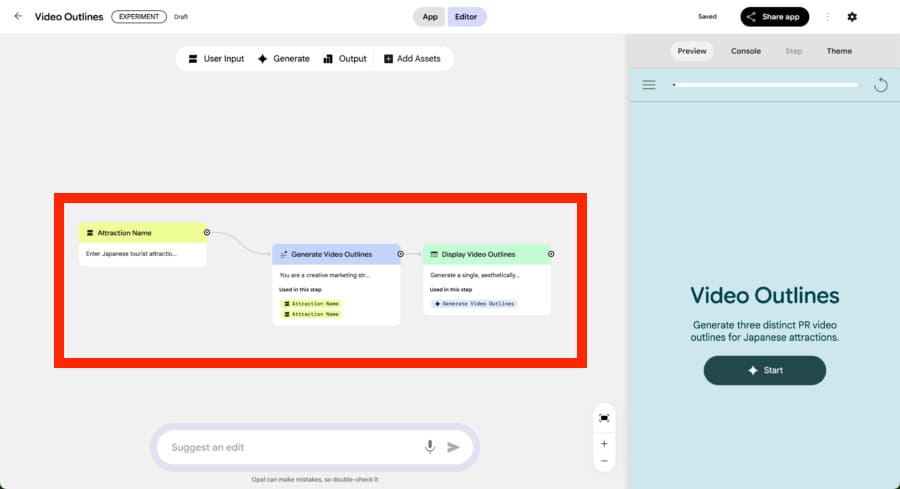Open the hamburger menu in preview
The image size is (900, 489).
649,85
